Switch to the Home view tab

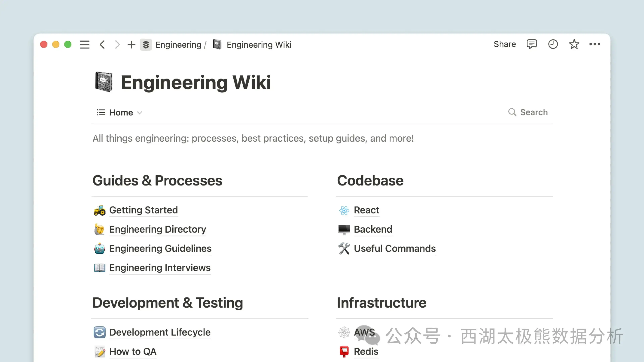pos(121,112)
